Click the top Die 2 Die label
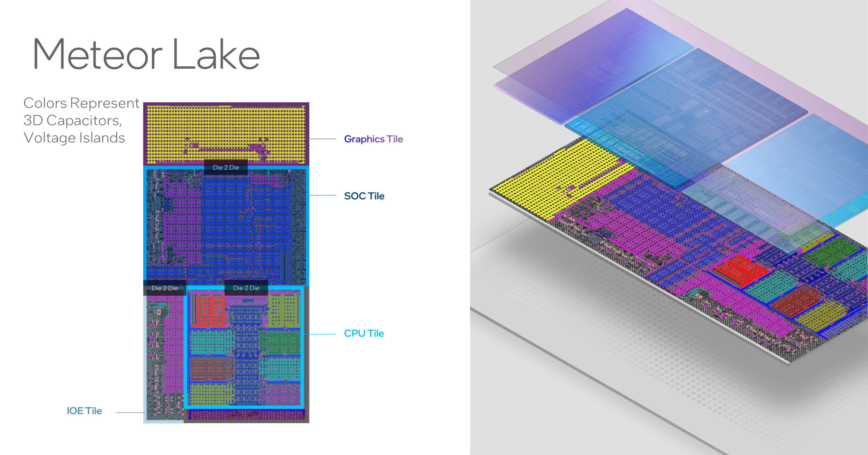 226,167
